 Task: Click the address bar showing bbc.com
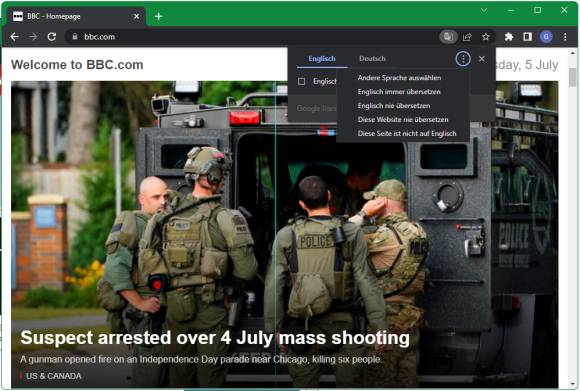(252, 37)
